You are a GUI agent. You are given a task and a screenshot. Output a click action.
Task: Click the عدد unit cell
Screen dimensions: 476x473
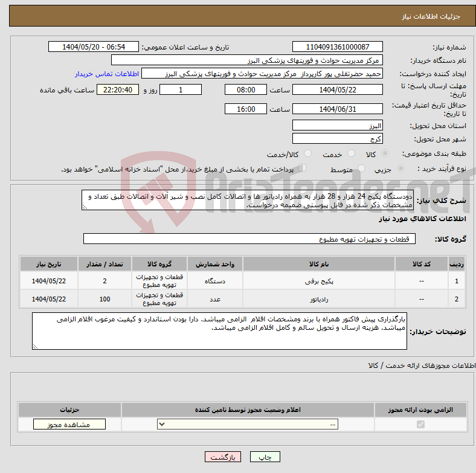pos(215,299)
